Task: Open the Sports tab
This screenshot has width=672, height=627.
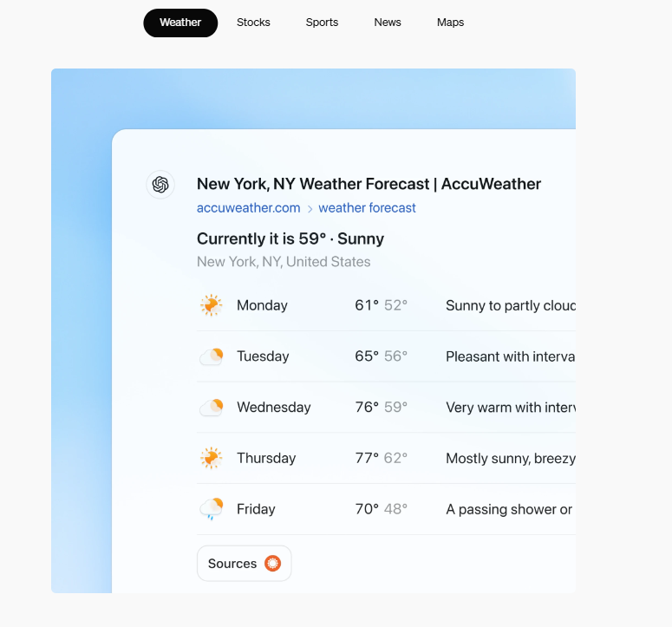Action: coord(322,23)
